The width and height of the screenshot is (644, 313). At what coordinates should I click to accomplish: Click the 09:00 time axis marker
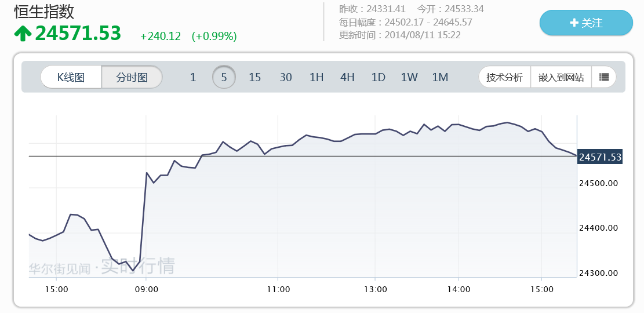coord(147,289)
